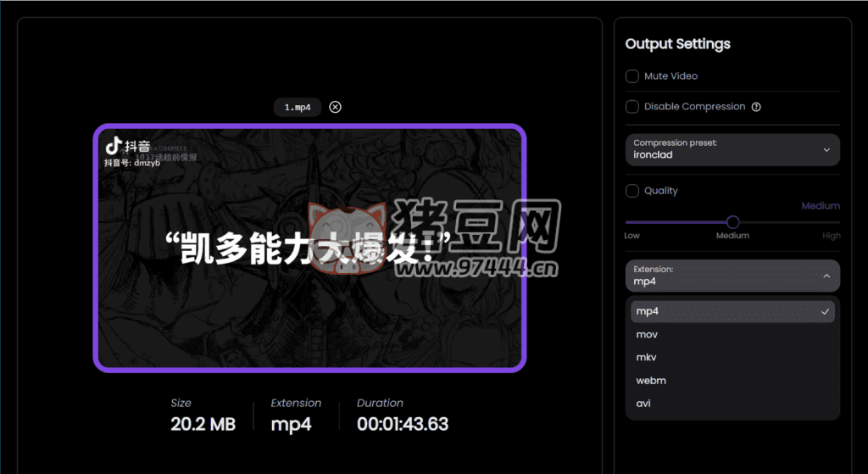The width and height of the screenshot is (868, 474).
Task: Click the High label on the quality slider
Action: point(831,236)
